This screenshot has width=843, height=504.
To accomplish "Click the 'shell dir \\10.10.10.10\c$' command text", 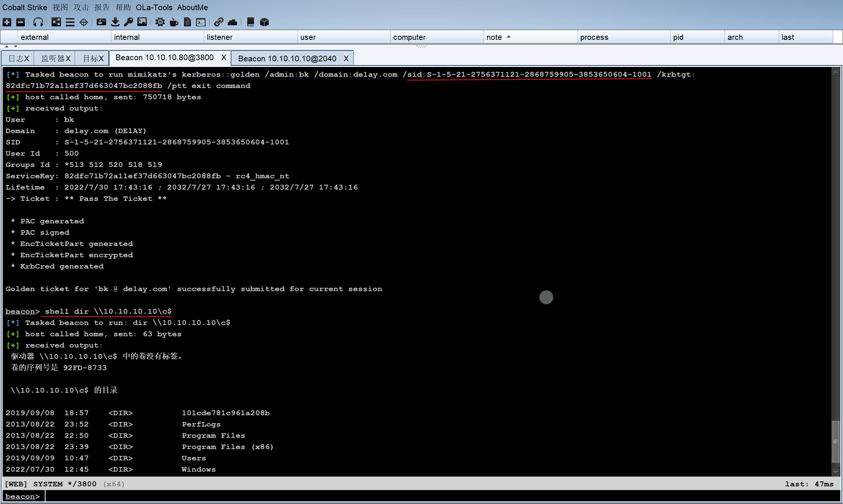I will [x=108, y=311].
